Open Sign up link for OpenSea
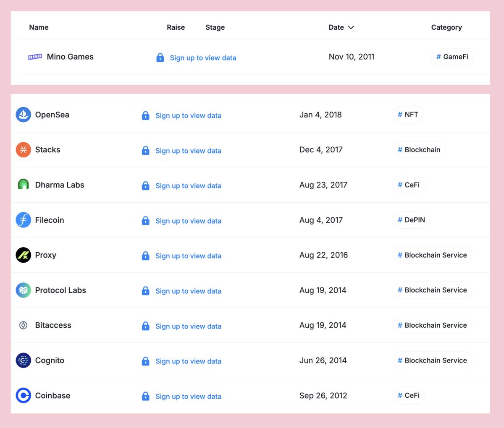 [x=188, y=116]
